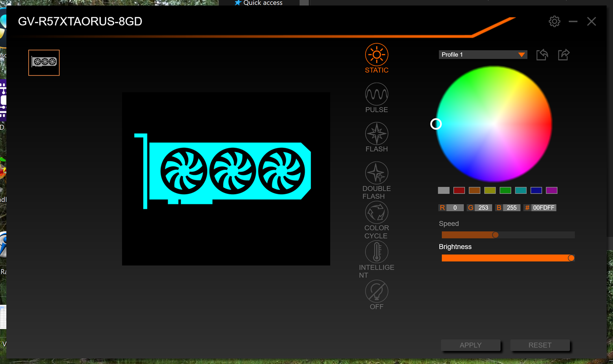Viewport: 613px width, 364px height.
Task: Export the profile with the export icon
Action: pyautogui.click(x=564, y=55)
